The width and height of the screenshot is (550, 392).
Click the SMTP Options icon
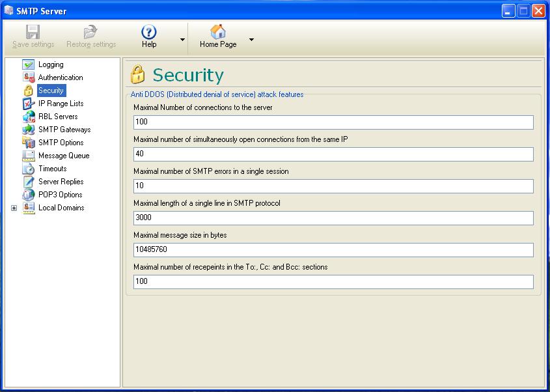29,143
